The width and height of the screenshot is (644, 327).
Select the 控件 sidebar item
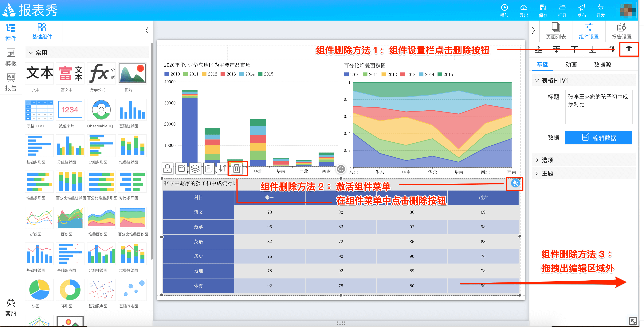pos(11,33)
